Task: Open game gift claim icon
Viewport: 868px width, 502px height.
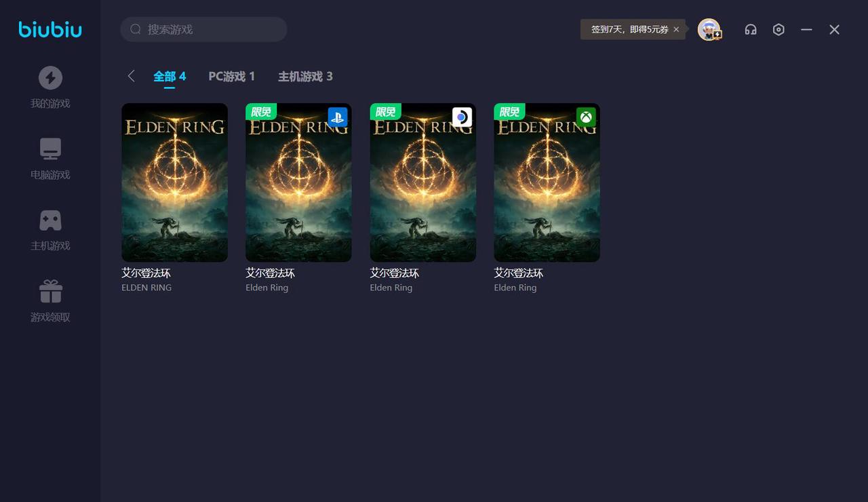Action: point(50,291)
